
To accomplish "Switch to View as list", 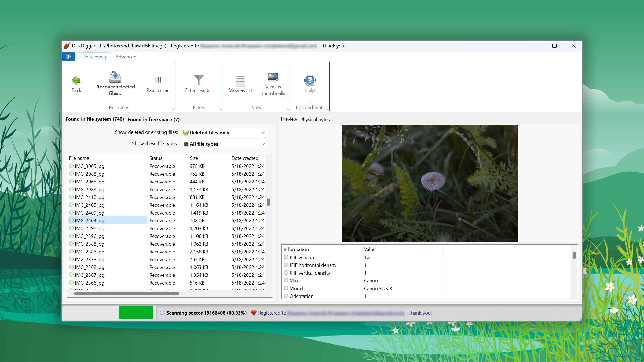I will 240,80.
